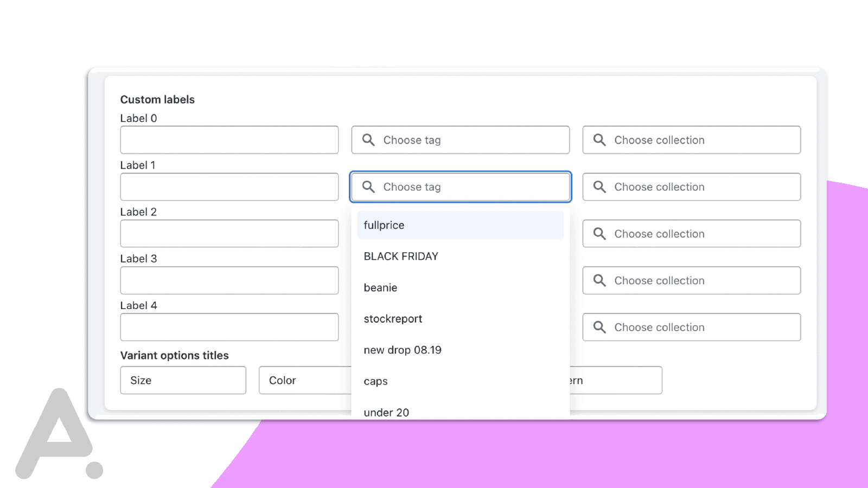
Task: Click the search icon in Label 2's Choose collection field
Action: 599,234
